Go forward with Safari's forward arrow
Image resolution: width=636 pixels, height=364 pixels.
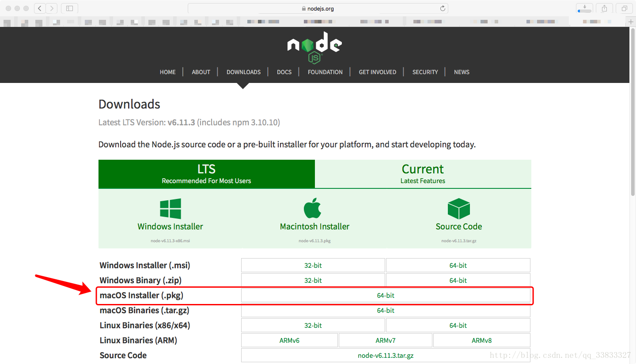coord(52,8)
